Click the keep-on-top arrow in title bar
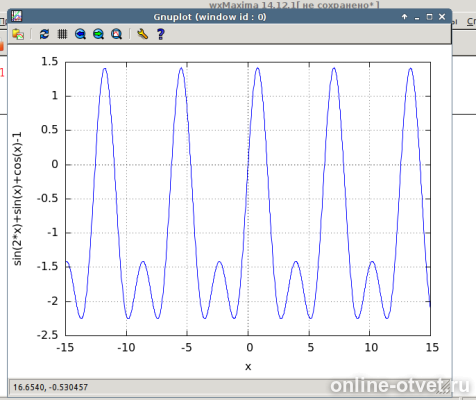The width and height of the screenshot is (476, 400). coord(404,17)
